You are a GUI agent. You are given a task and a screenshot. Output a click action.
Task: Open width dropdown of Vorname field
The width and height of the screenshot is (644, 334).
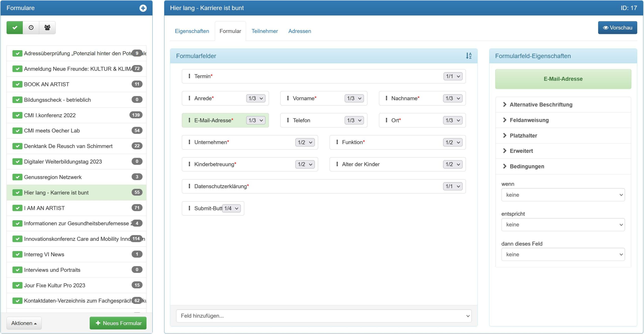354,98
